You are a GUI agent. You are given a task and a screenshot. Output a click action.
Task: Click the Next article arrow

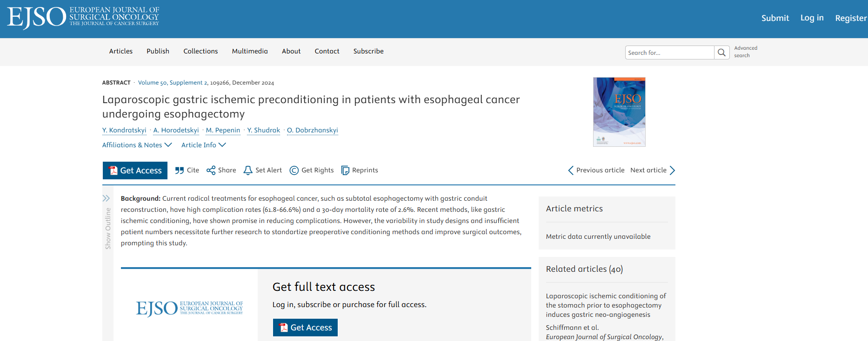click(x=672, y=170)
